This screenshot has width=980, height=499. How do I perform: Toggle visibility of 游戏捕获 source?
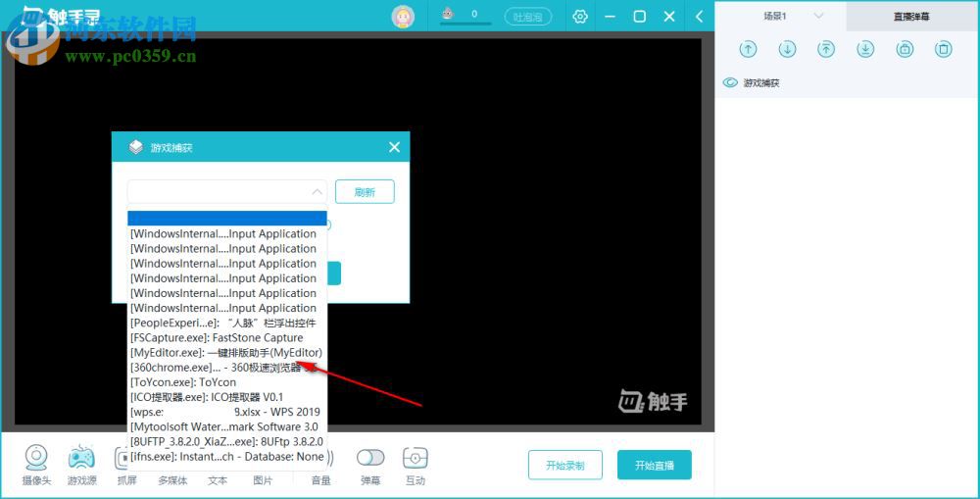(730, 82)
